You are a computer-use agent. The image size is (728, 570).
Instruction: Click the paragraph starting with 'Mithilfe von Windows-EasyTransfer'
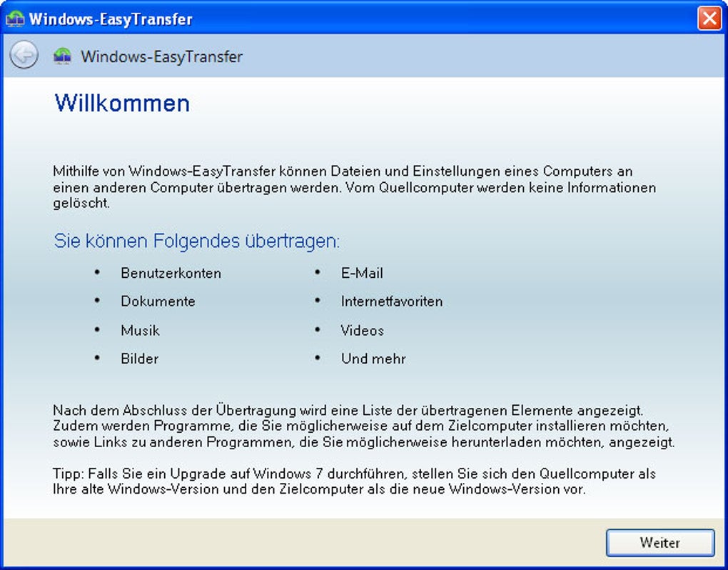[x=354, y=187]
